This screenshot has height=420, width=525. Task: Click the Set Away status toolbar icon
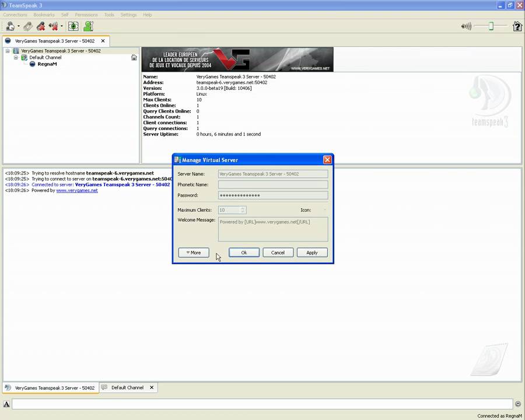pyautogui.click(x=10, y=26)
